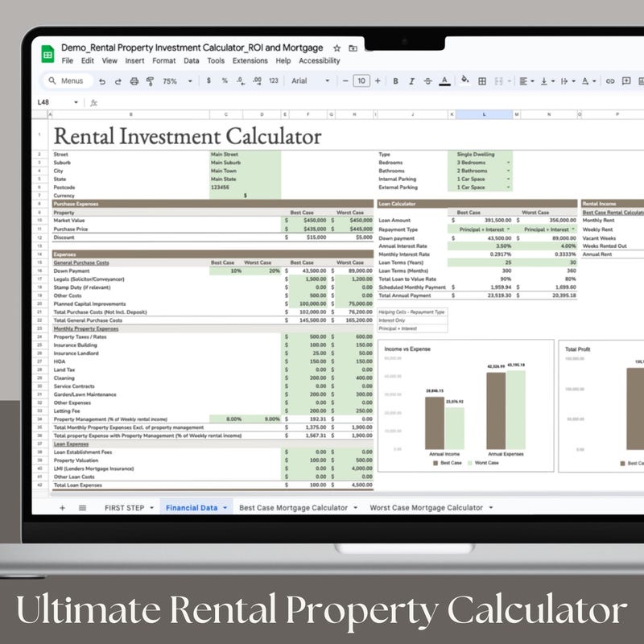Screen dimensions: 644x644
Task: Open the Bedrooms dropdown showing 3 Bedrooms
Action: pos(507,163)
